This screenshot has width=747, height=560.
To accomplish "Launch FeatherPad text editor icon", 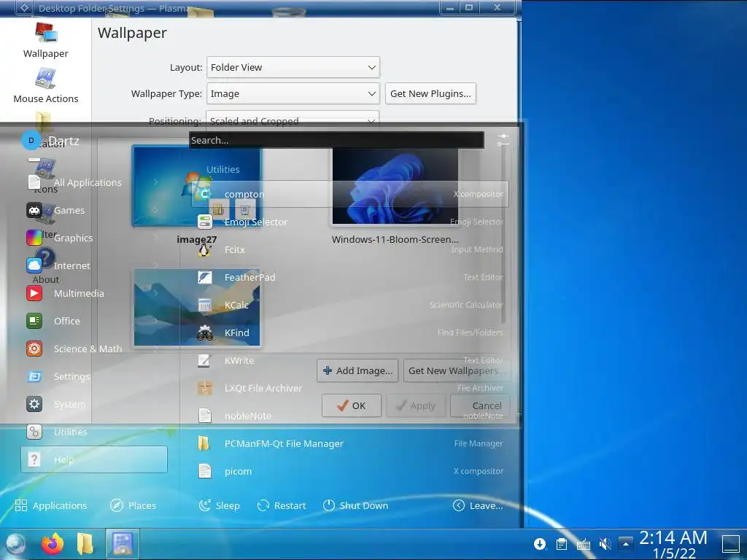I will (205, 277).
